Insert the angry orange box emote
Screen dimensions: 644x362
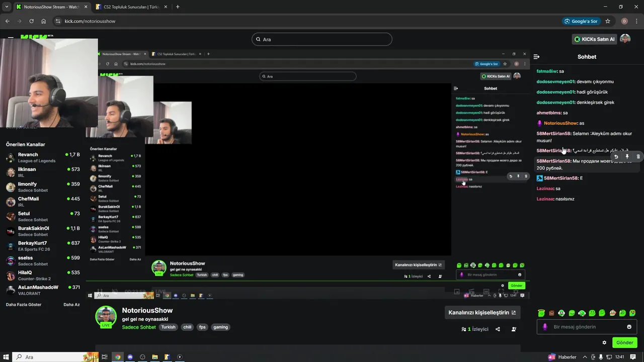point(551,313)
